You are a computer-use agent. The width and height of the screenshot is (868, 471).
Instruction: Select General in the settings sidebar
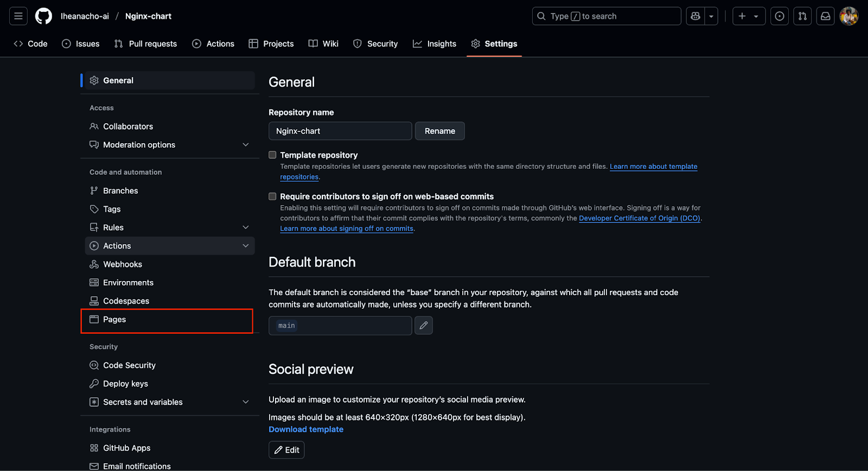[170, 80]
